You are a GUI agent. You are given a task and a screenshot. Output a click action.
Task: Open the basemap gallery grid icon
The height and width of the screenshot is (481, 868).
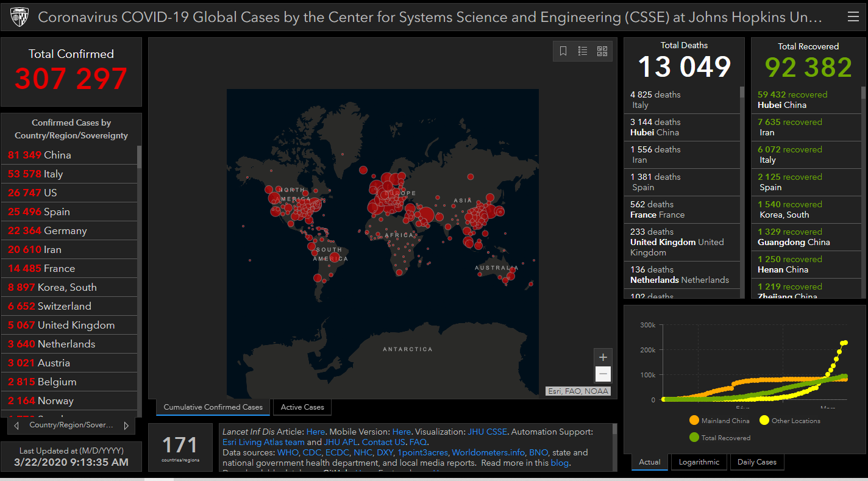tap(602, 51)
